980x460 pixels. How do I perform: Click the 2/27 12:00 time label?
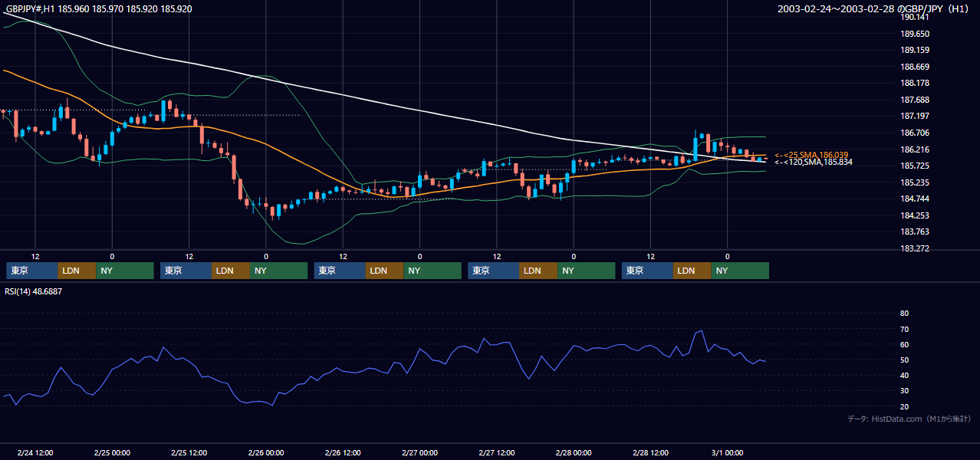coord(497,453)
